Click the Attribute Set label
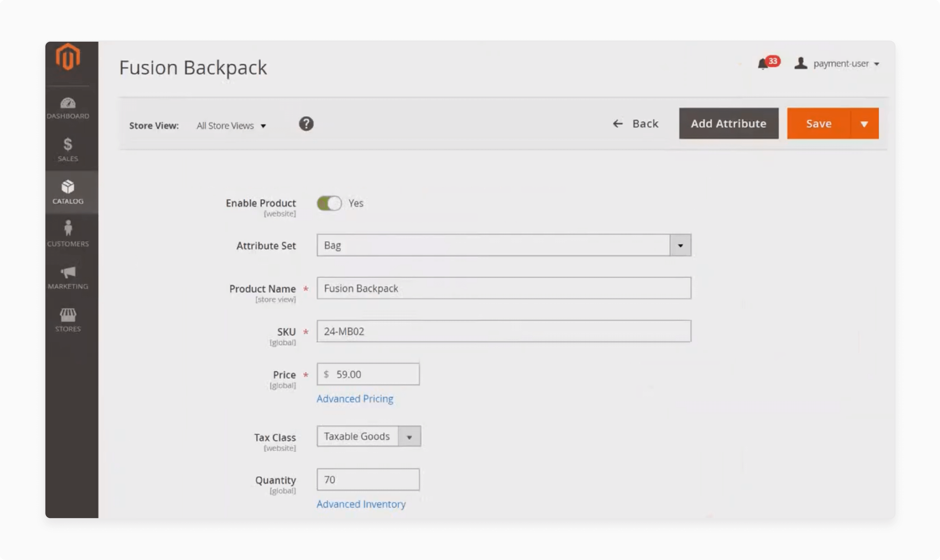The height and width of the screenshot is (560, 940). point(266,246)
